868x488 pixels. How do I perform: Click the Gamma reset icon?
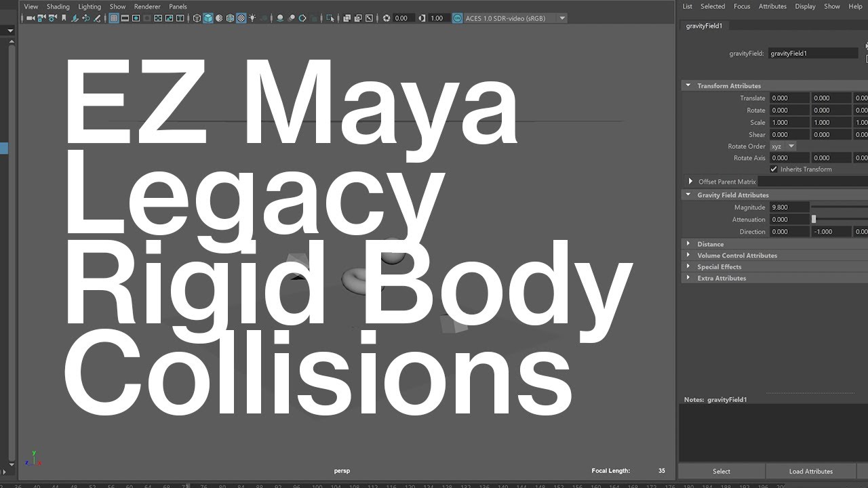click(x=421, y=18)
